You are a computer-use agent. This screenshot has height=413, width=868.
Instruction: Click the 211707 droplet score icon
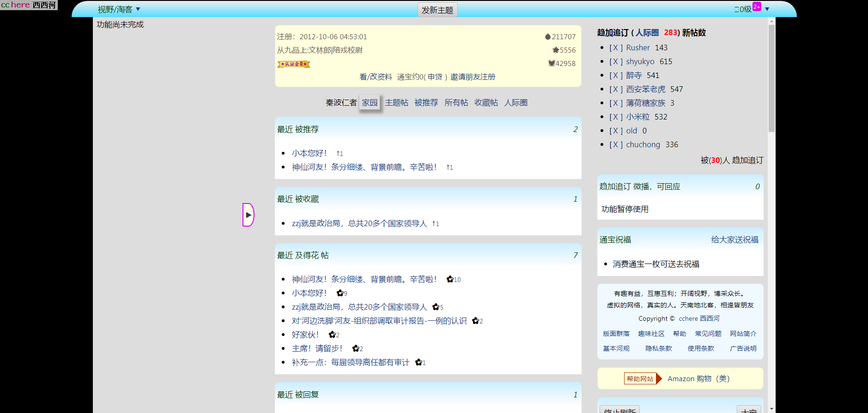547,36
